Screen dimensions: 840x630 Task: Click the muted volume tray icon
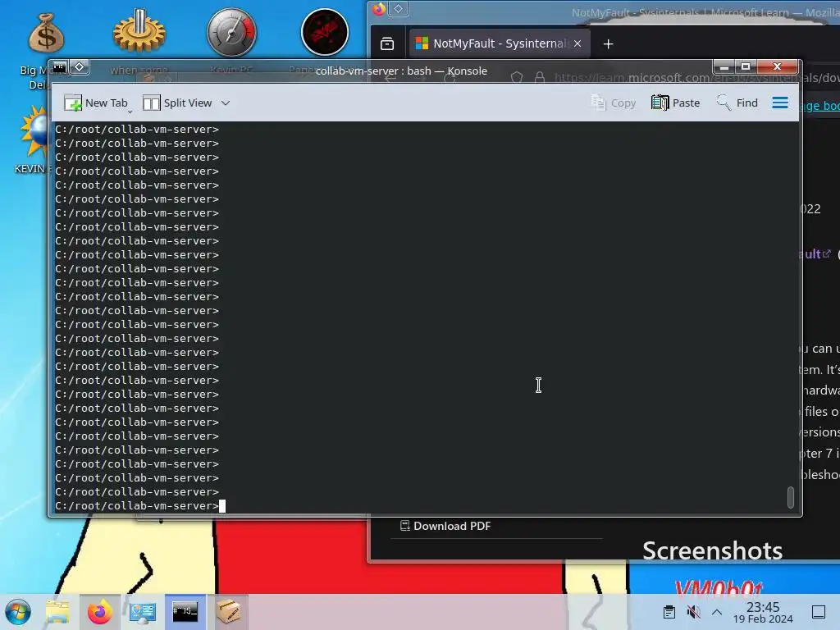click(693, 612)
